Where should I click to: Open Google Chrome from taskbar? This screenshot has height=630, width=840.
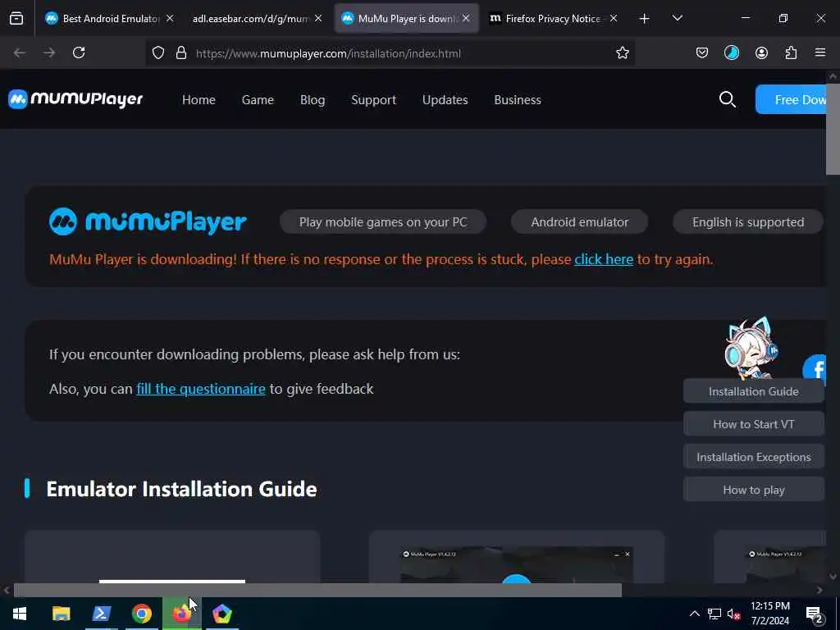click(x=141, y=614)
